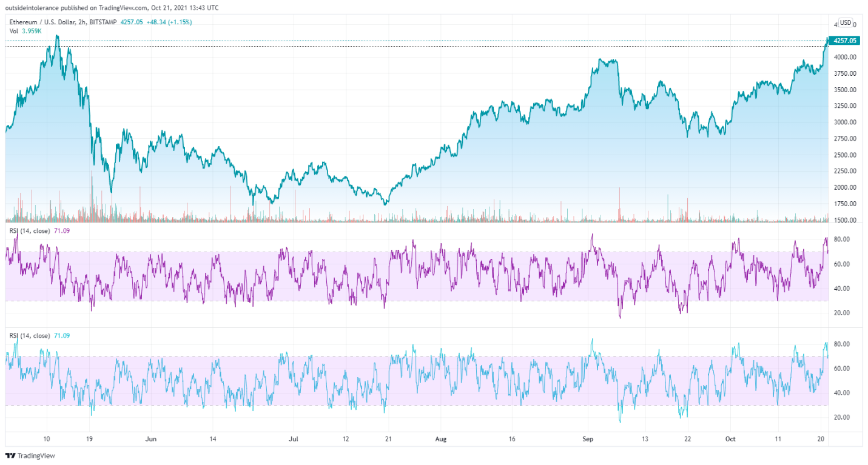
Task: Click the 19 date label on the time axis
Action: click(89, 438)
